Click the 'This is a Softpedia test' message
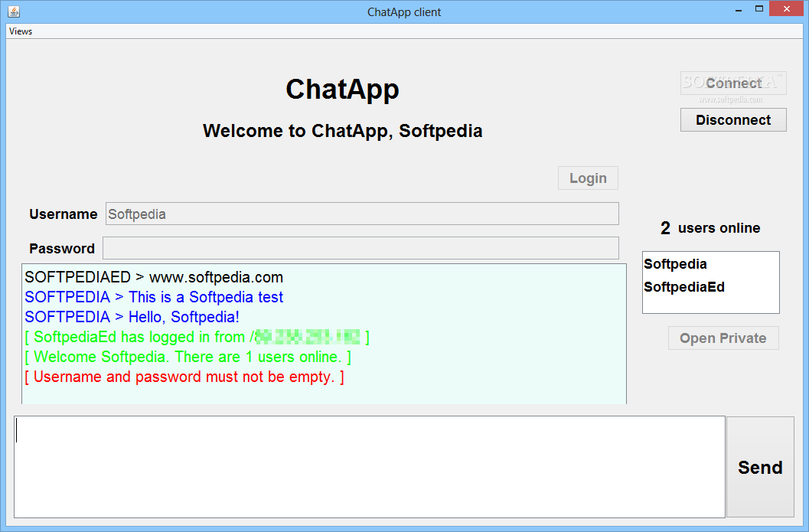 click(x=154, y=297)
